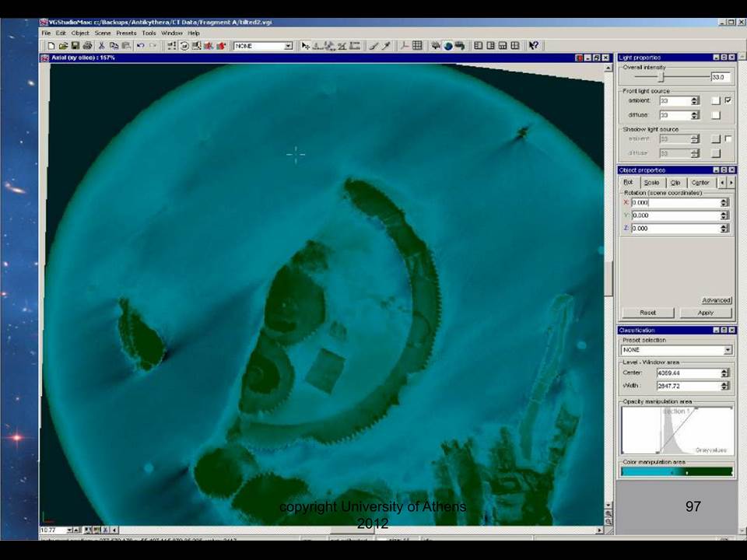Click the X rotation spinner arrows
747x560 pixels.
(724, 202)
